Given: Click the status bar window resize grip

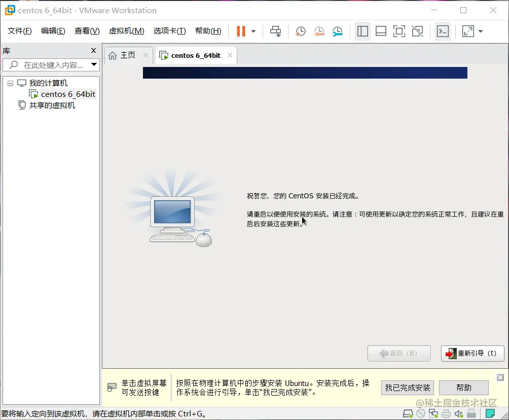Looking at the screenshot, I should point(504,415).
